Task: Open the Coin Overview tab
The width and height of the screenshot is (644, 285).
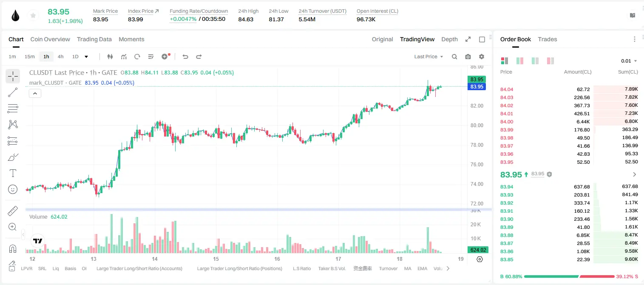Action: click(x=50, y=39)
